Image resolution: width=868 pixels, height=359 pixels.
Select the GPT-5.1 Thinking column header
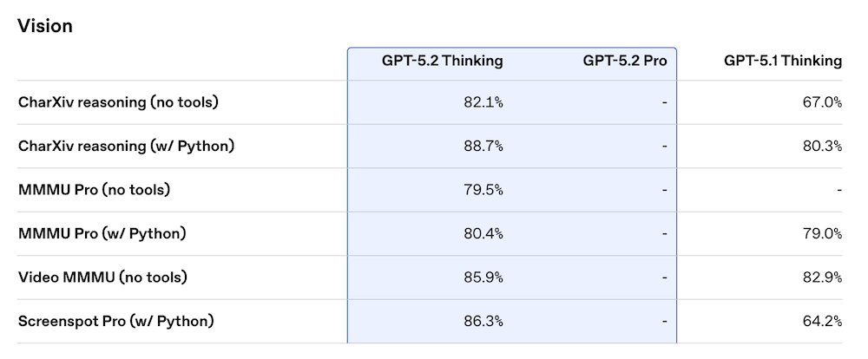tap(783, 61)
